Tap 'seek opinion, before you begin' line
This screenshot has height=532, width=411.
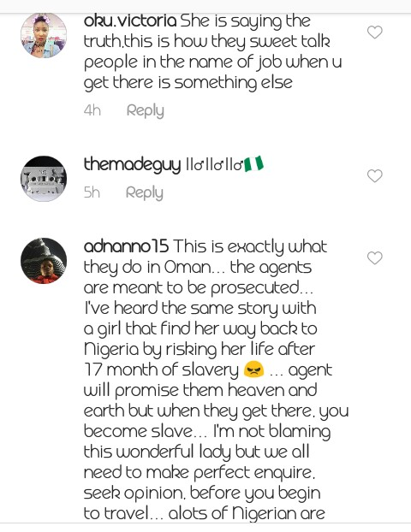202,493
